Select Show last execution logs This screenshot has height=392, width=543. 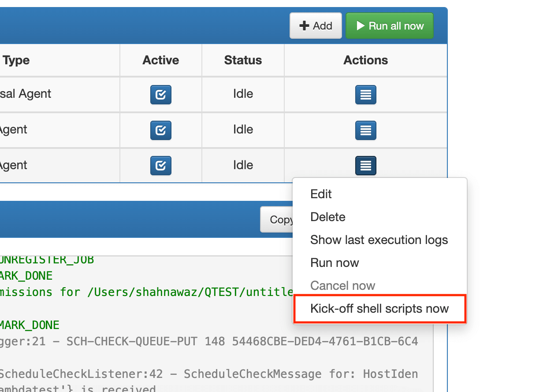[379, 240]
